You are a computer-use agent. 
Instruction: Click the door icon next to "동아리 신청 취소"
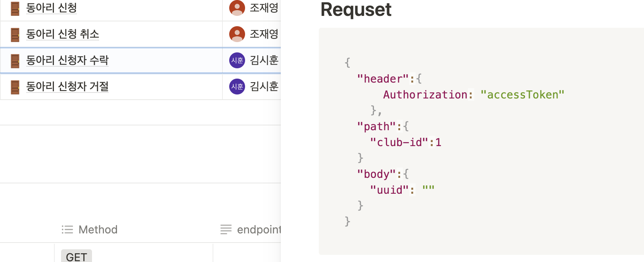tap(15, 34)
